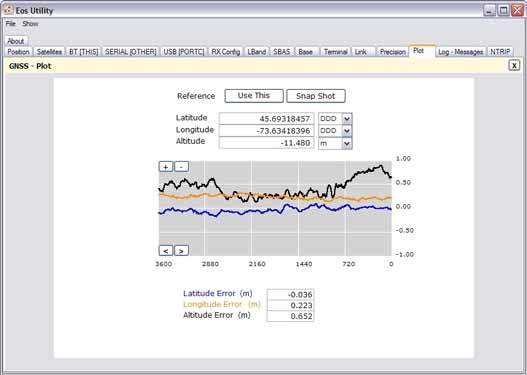Open the RX Config tab

tap(226, 52)
